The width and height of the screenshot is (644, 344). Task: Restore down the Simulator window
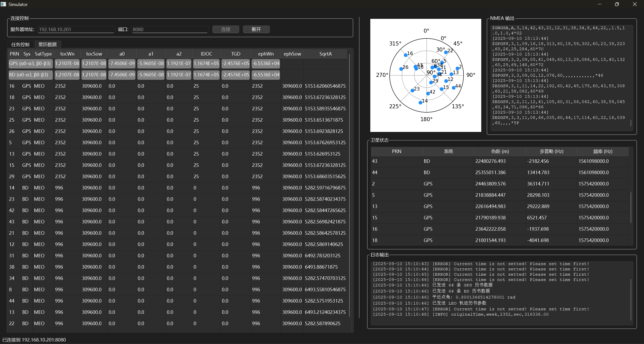click(x=617, y=4)
